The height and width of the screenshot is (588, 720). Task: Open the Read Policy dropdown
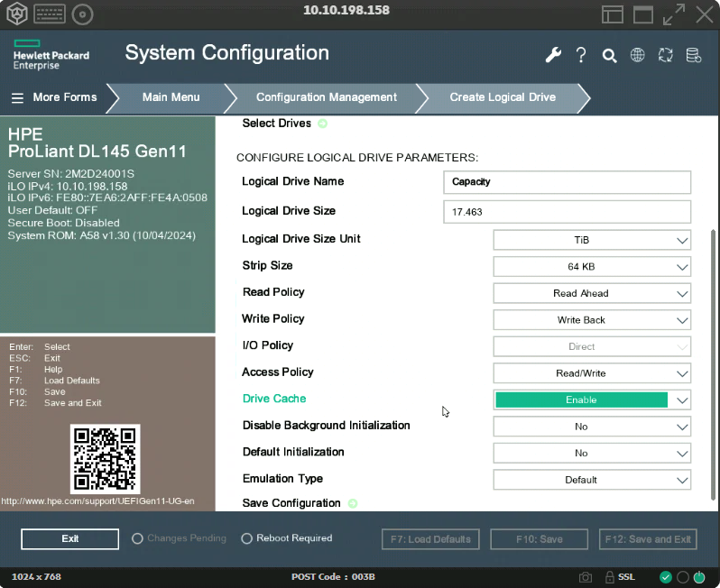pos(592,293)
